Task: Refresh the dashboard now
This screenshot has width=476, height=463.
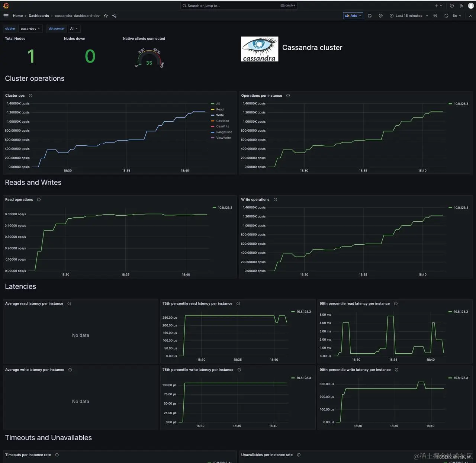Action: coord(446,16)
